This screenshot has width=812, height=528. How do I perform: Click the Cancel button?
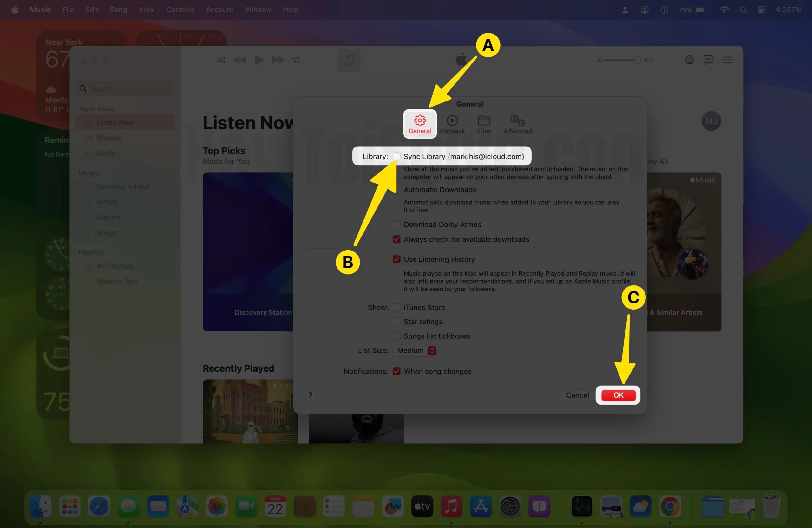click(x=577, y=395)
